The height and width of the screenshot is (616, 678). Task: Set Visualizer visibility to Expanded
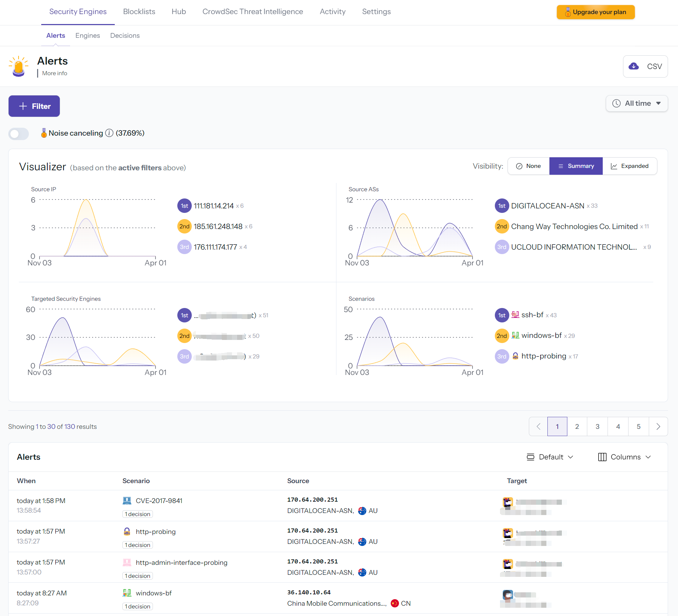(630, 166)
